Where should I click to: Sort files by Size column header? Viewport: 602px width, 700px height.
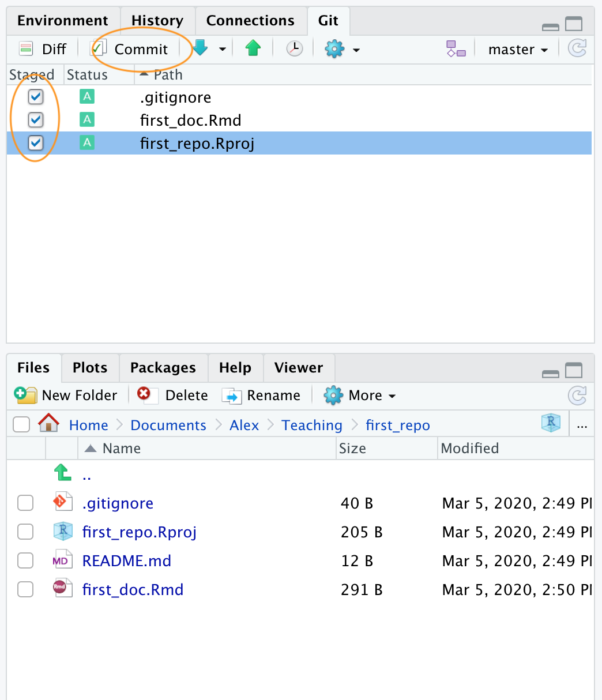pos(352,449)
